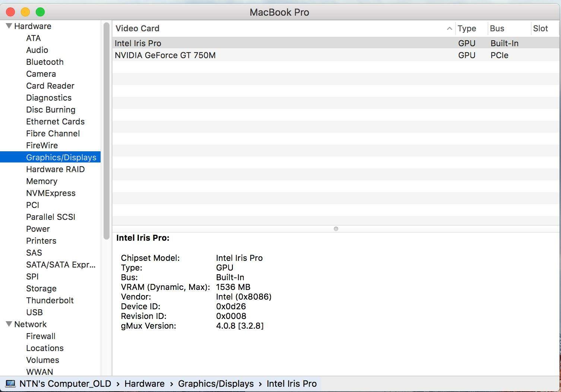Toggle sort arrow on Video Card column
Viewport: 561px width, 392px height.
click(449, 28)
